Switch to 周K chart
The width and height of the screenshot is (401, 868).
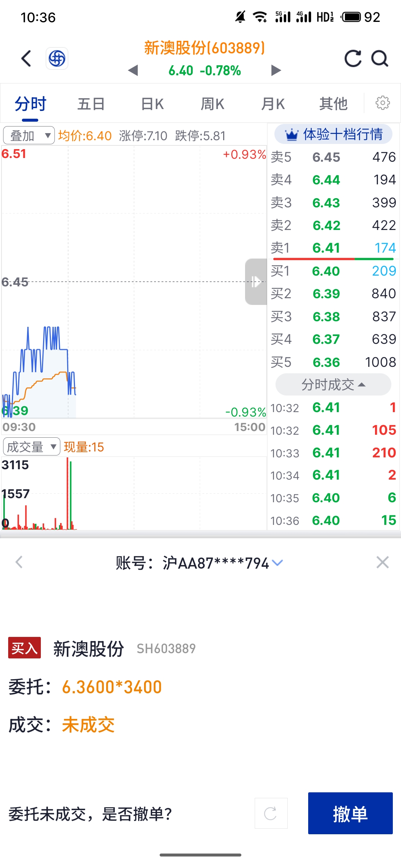212,104
